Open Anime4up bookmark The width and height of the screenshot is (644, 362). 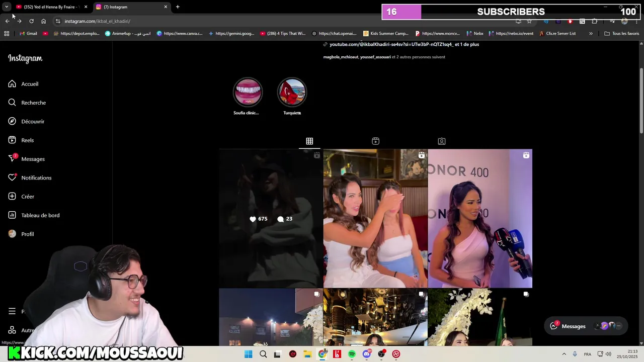[128, 34]
